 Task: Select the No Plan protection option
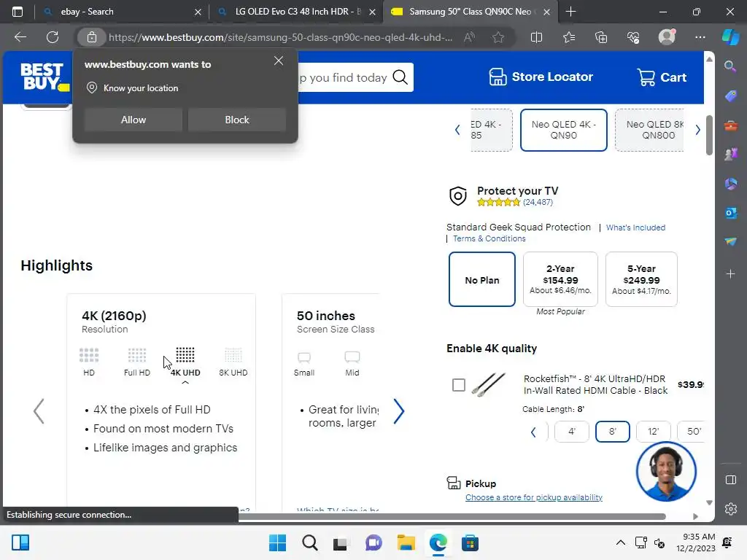coord(482,279)
